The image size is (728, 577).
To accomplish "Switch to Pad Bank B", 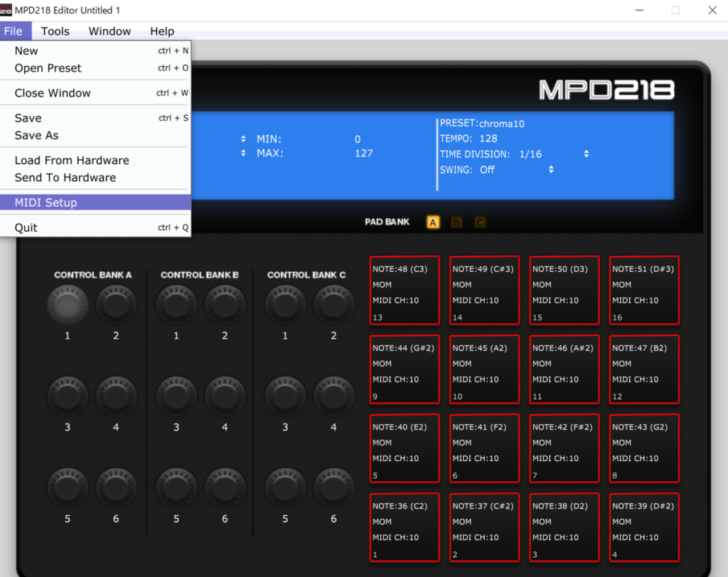I will (456, 222).
